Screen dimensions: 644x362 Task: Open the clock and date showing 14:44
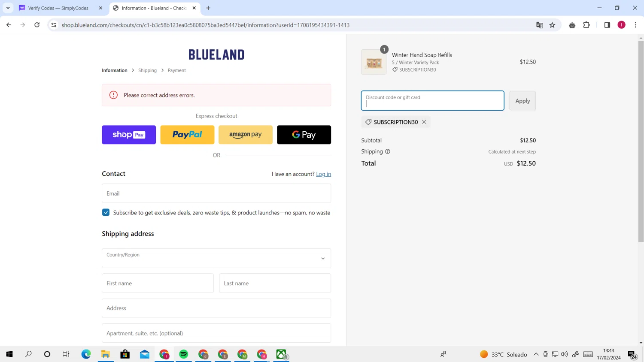609,354
